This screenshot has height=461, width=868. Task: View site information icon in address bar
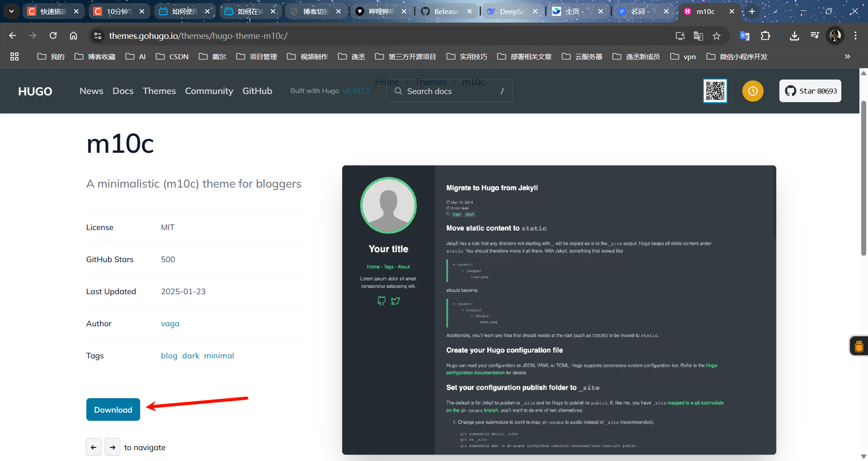(x=98, y=36)
